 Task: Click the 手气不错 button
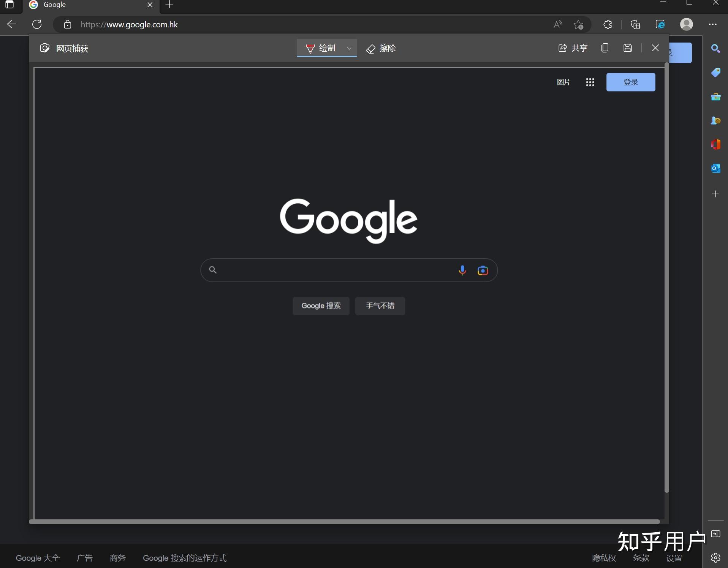(x=380, y=306)
